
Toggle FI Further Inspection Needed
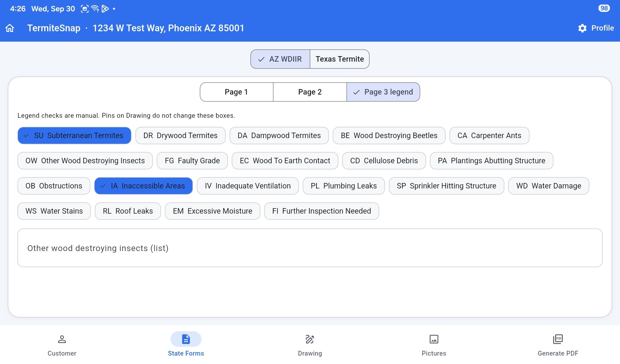[322, 211]
